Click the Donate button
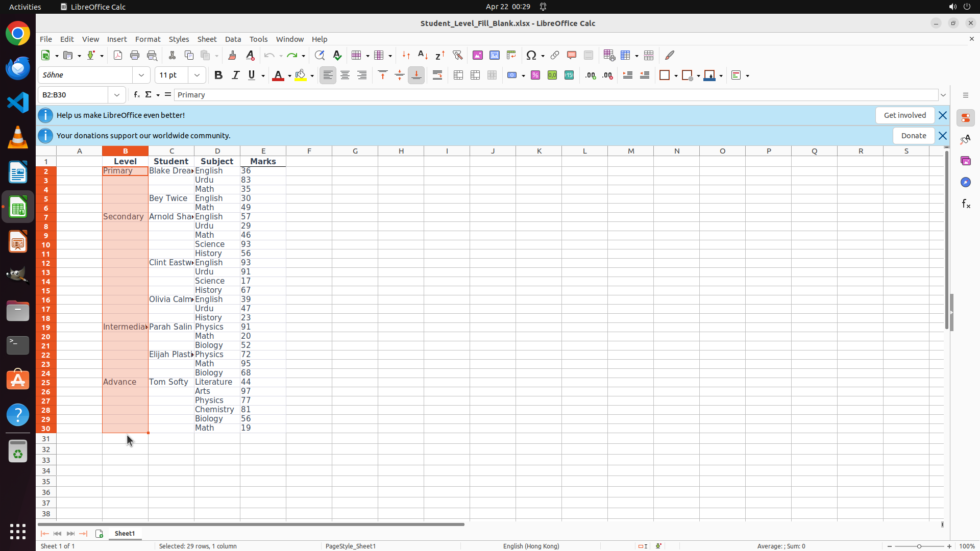Viewport: 980px width, 551px height. click(913, 136)
